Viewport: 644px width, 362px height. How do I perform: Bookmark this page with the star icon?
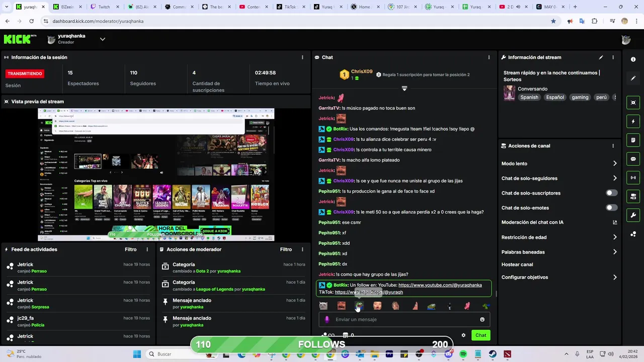click(x=553, y=21)
